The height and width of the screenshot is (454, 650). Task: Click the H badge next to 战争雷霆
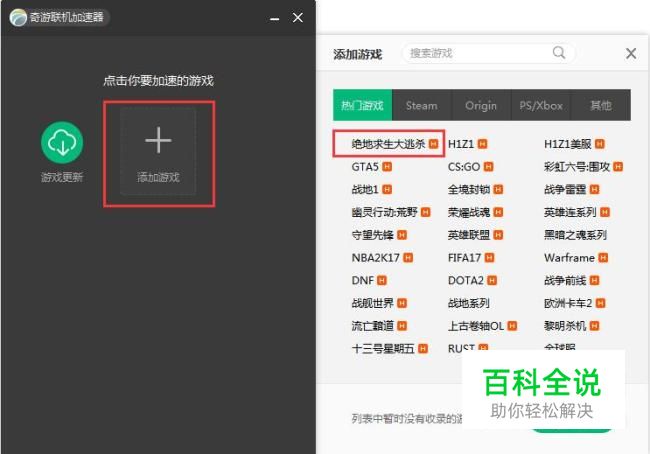coord(595,189)
